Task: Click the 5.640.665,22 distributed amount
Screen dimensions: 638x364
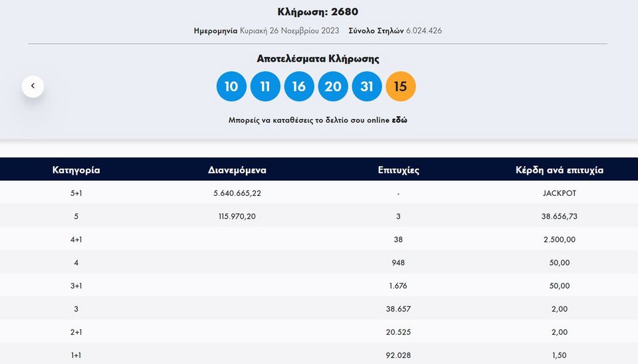Action: tap(237, 193)
